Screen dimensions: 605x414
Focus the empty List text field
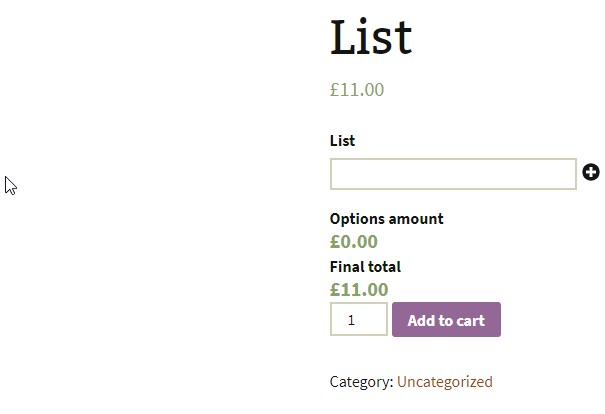coord(453,174)
